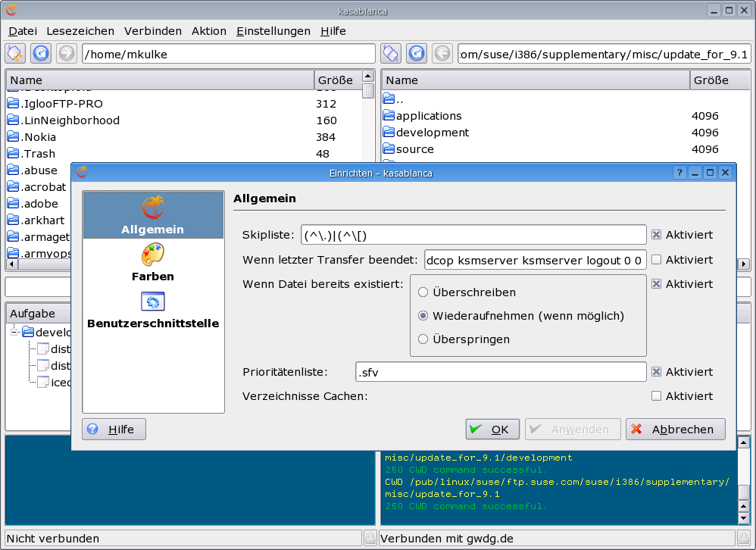Screen dimensions: 756x550
Task: Refresh the left pane /home/mkulke listing
Action: tap(41, 54)
